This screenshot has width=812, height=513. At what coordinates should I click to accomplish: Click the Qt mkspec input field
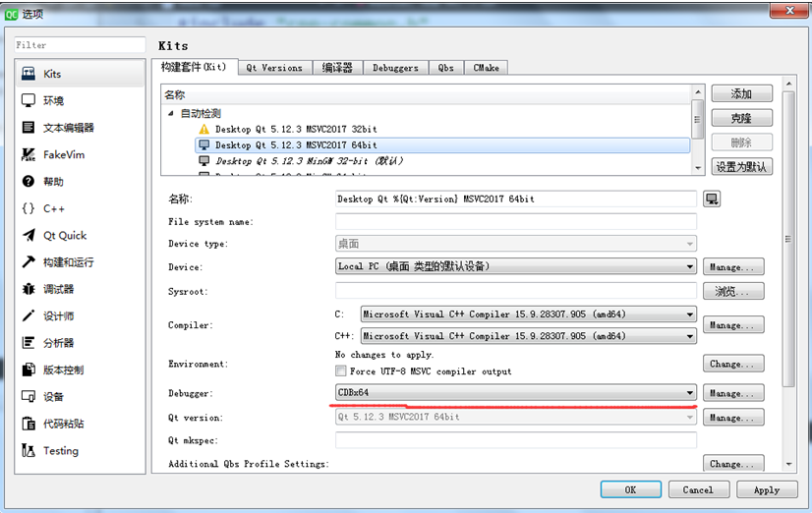[516, 440]
